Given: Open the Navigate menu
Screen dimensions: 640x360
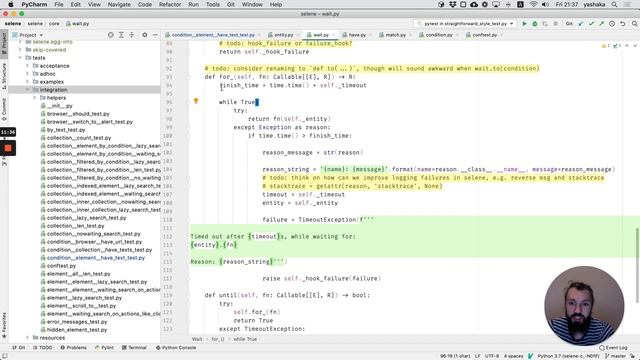Looking at the screenshot, I should point(119,4).
